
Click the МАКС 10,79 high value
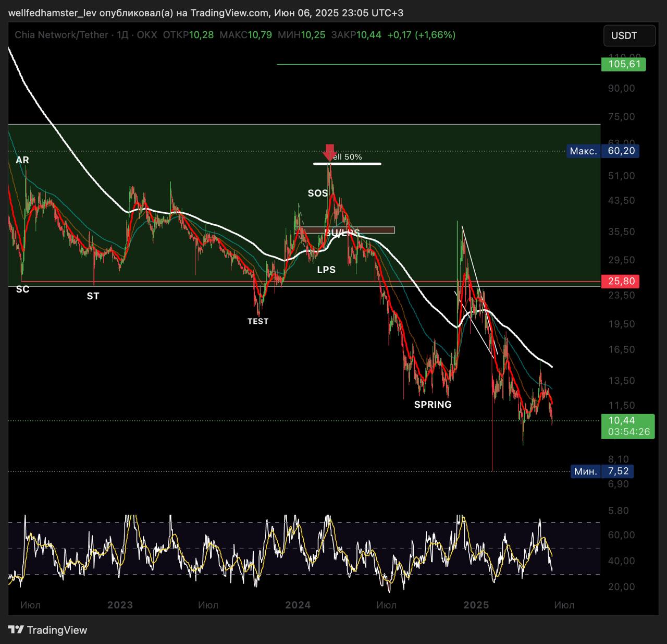coord(245,35)
